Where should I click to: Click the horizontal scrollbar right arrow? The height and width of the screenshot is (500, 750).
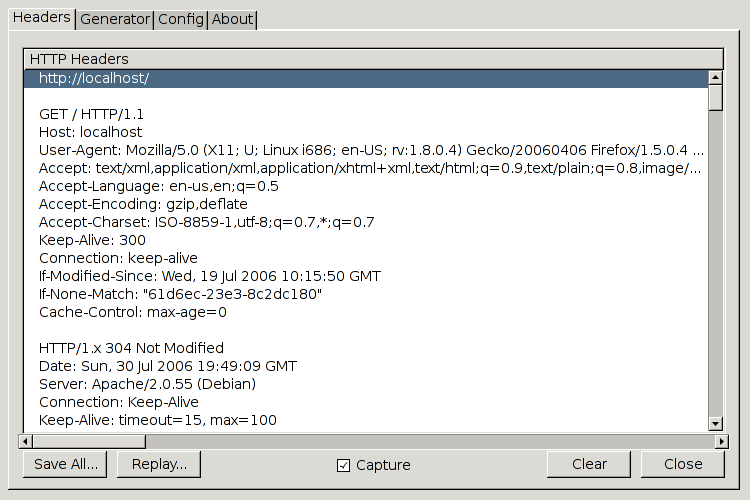tap(720, 441)
